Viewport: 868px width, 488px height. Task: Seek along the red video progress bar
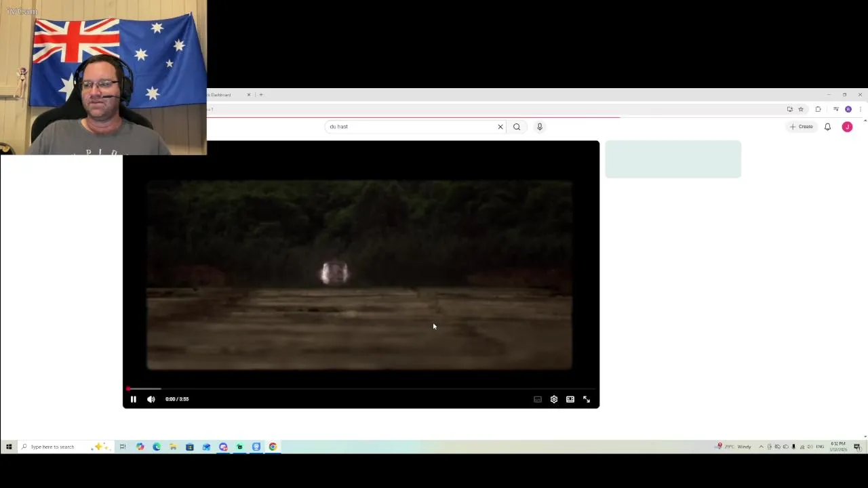361,389
